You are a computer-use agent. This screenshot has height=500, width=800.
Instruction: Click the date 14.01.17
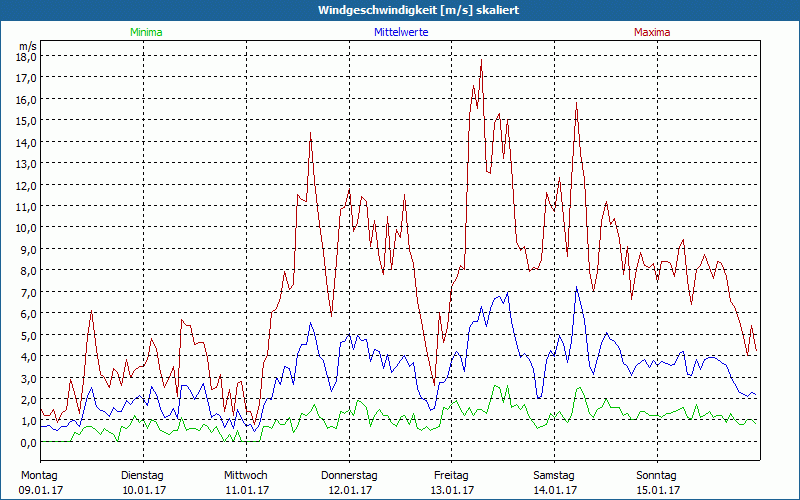[555, 490]
